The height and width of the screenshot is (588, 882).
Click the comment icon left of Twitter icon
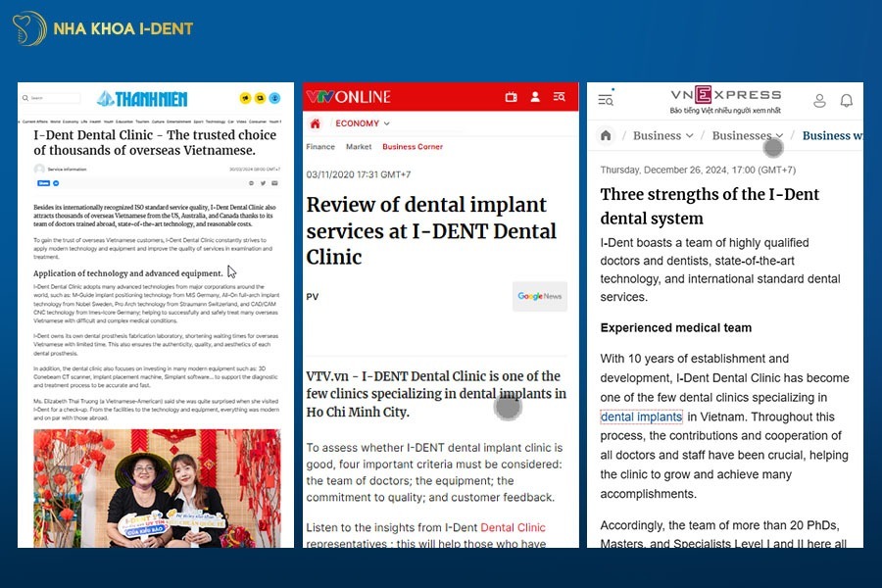tap(251, 183)
